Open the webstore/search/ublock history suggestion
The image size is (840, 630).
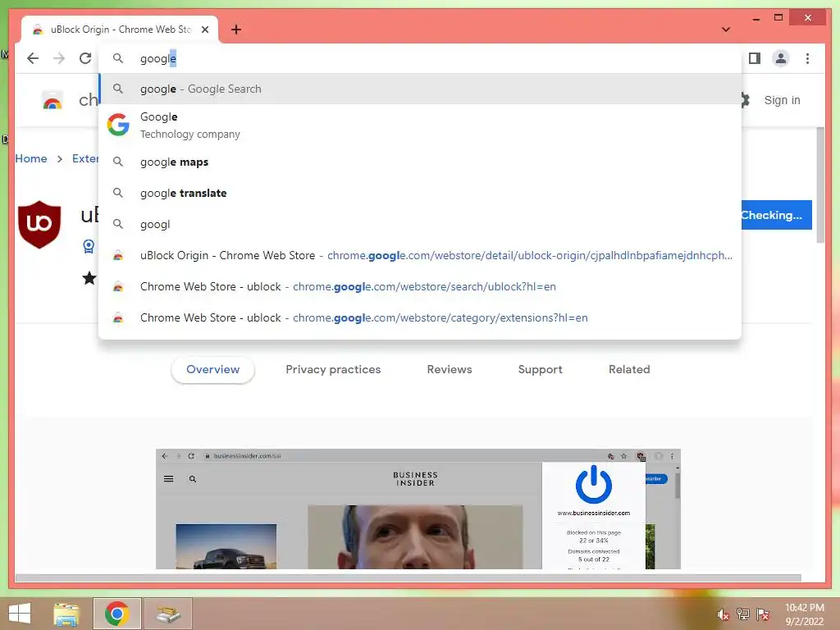coord(420,286)
